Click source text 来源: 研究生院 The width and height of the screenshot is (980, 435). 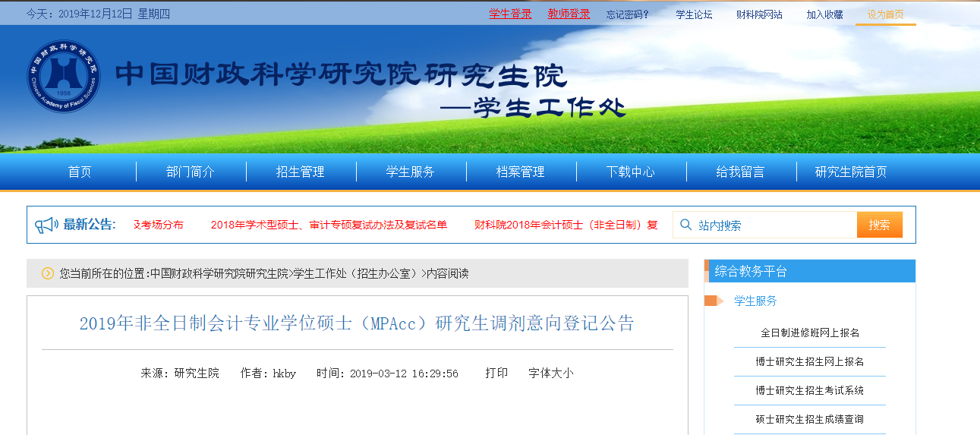coord(180,374)
